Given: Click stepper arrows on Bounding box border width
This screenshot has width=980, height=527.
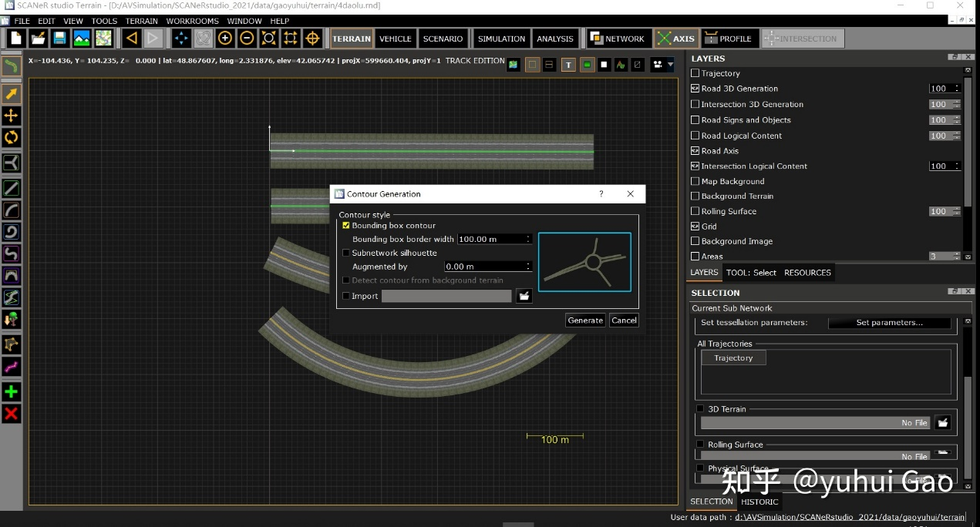Looking at the screenshot, I should pyautogui.click(x=529, y=239).
